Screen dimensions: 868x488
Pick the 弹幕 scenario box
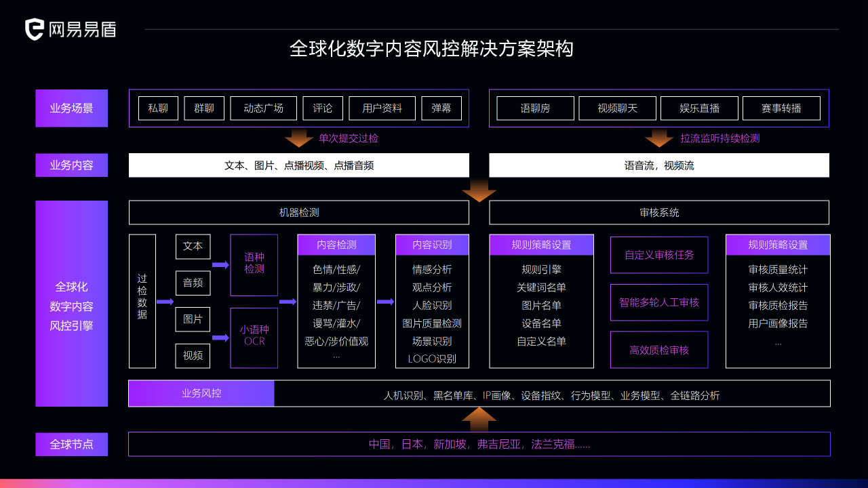(441, 108)
